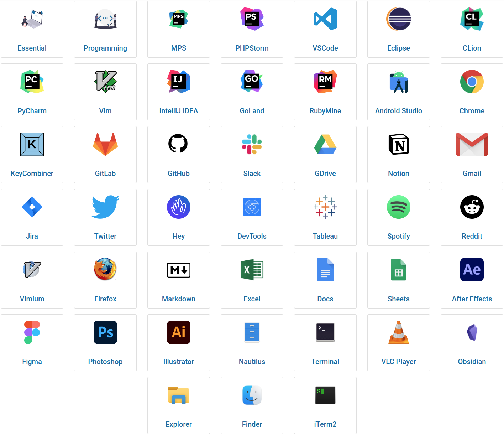Select the PyCharm icon
504x435 pixels.
pyautogui.click(x=32, y=82)
